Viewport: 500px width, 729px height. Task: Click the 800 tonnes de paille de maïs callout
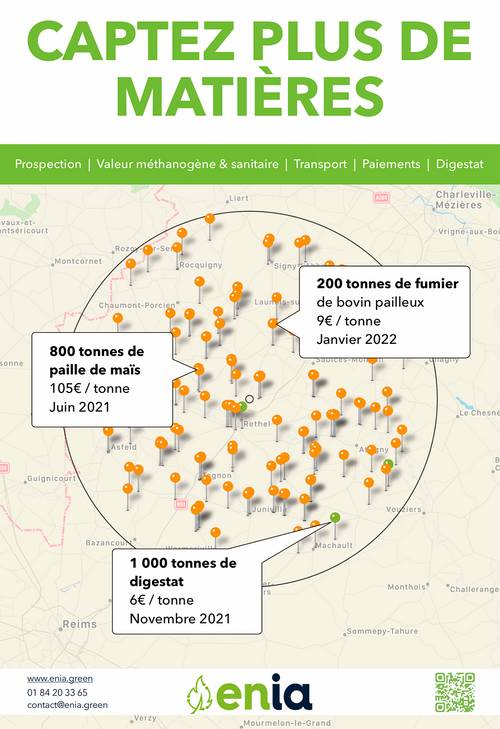[102, 379]
